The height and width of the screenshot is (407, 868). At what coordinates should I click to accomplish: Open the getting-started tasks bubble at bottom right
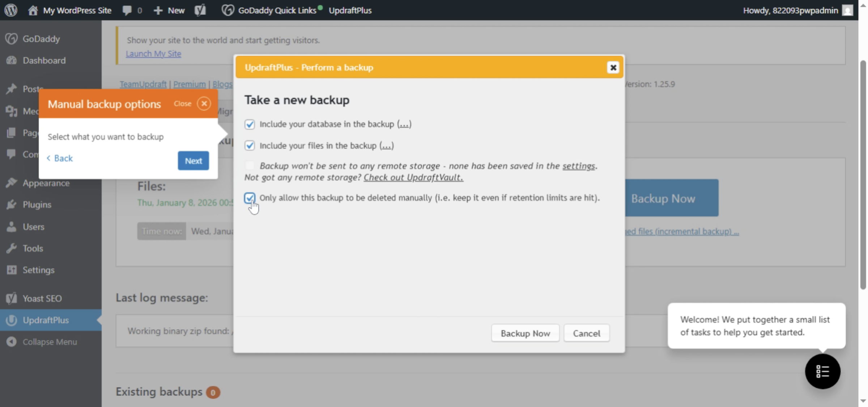tap(822, 371)
